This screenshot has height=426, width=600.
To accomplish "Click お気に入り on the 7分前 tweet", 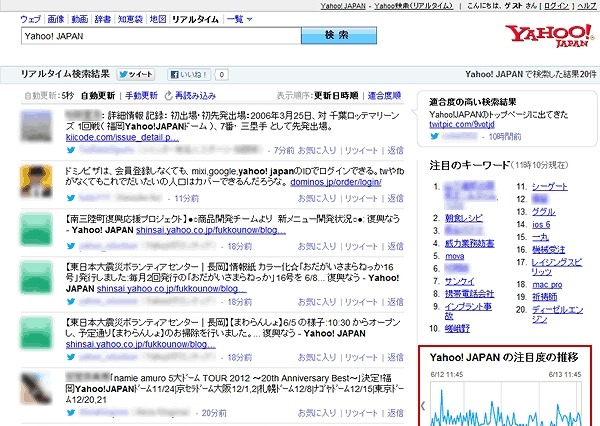I will tap(317, 150).
